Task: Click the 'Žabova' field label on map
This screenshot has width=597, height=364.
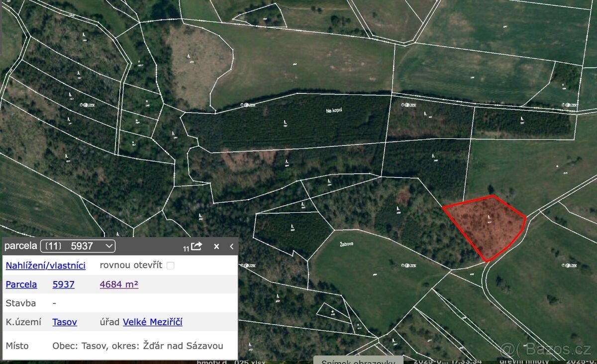Action: [346, 244]
